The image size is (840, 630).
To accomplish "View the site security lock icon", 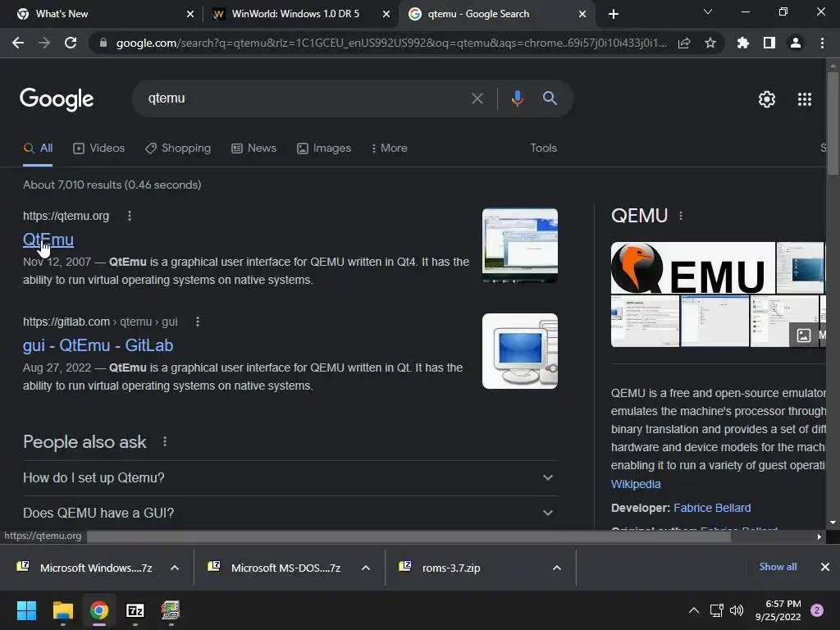I will [103, 43].
